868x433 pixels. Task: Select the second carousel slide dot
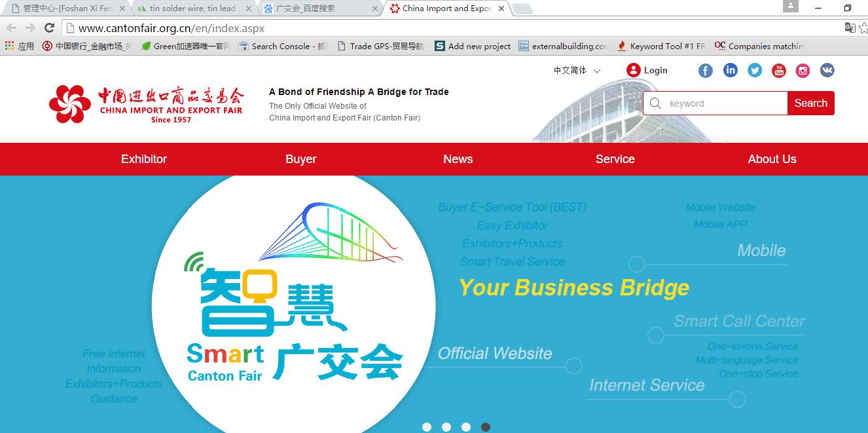(446, 427)
